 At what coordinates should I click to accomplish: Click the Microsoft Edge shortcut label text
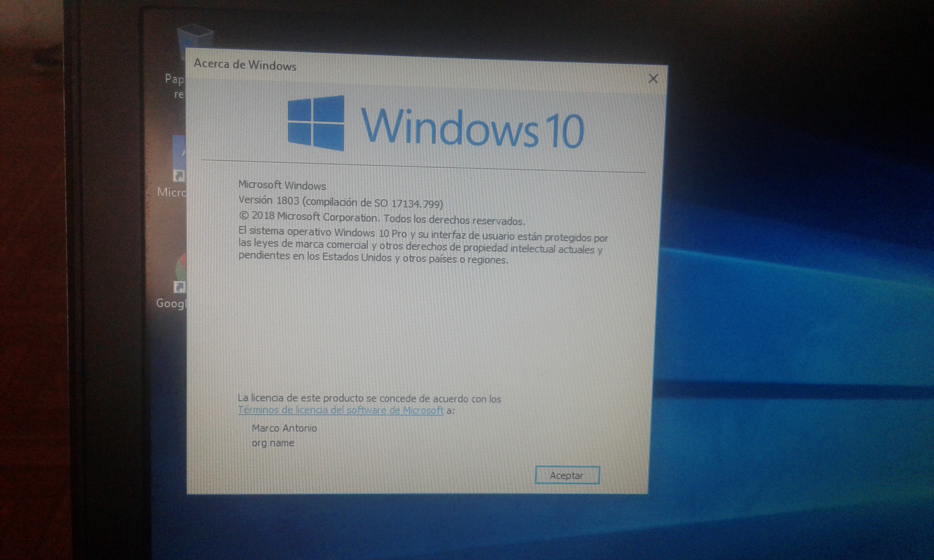pyautogui.click(x=172, y=192)
